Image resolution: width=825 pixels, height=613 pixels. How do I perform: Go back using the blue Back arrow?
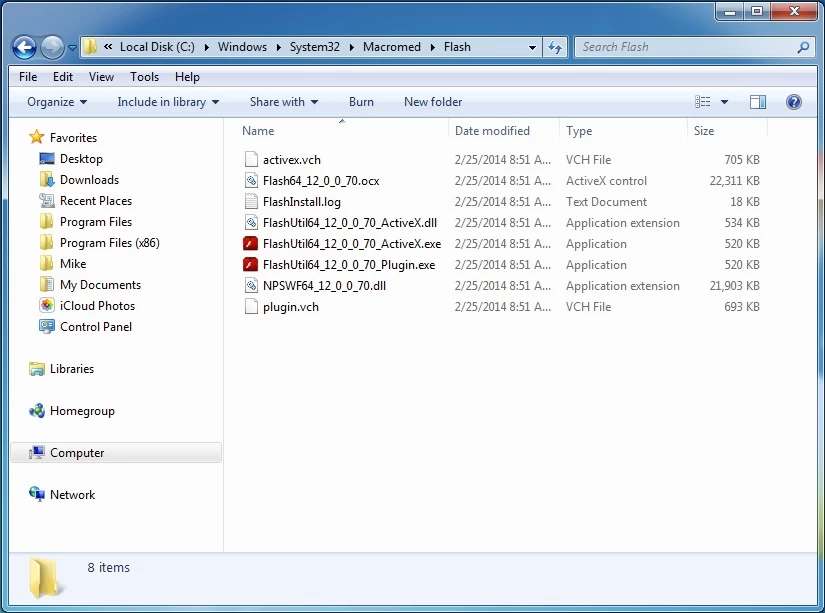[24, 47]
